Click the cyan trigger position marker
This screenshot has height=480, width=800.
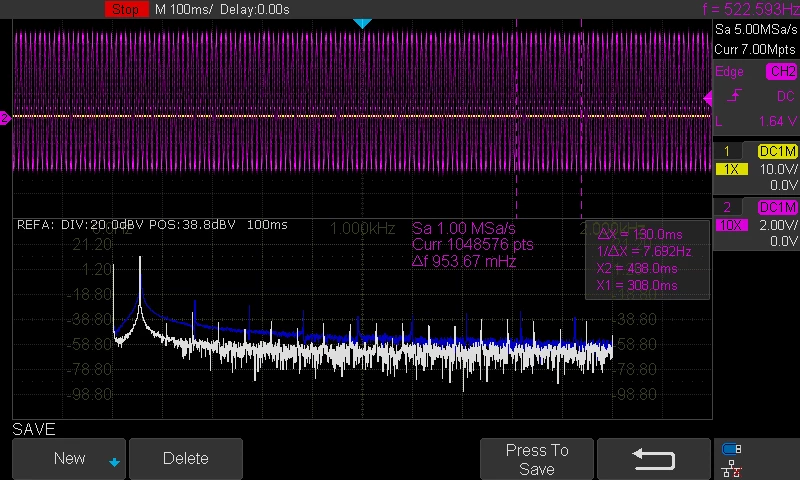point(362,23)
